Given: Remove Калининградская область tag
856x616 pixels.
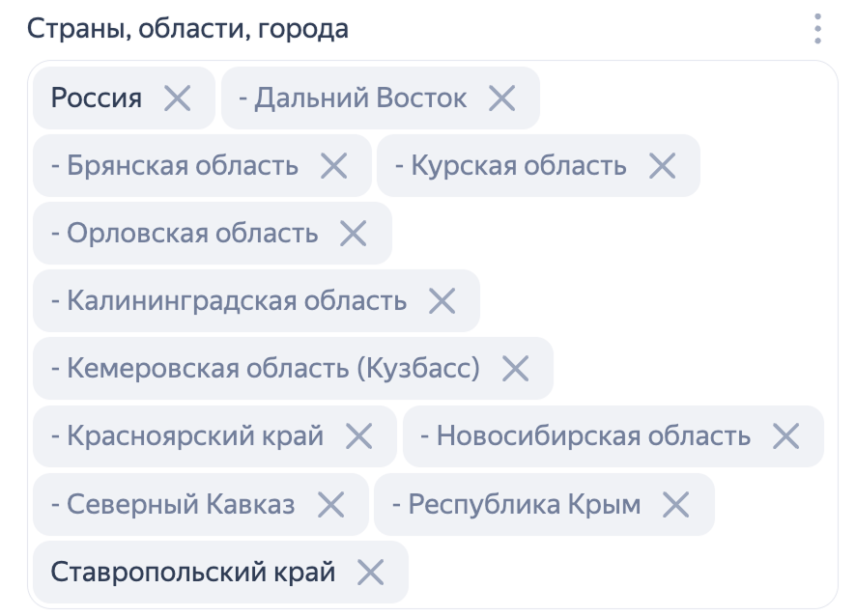Looking at the screenshot, I should pos(442,301).
